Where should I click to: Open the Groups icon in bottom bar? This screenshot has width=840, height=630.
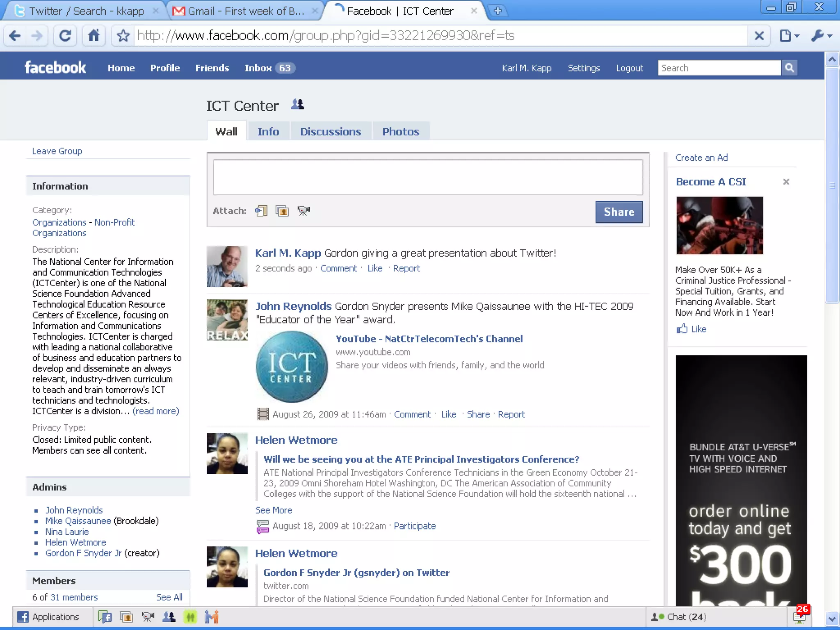coord(169,617)
